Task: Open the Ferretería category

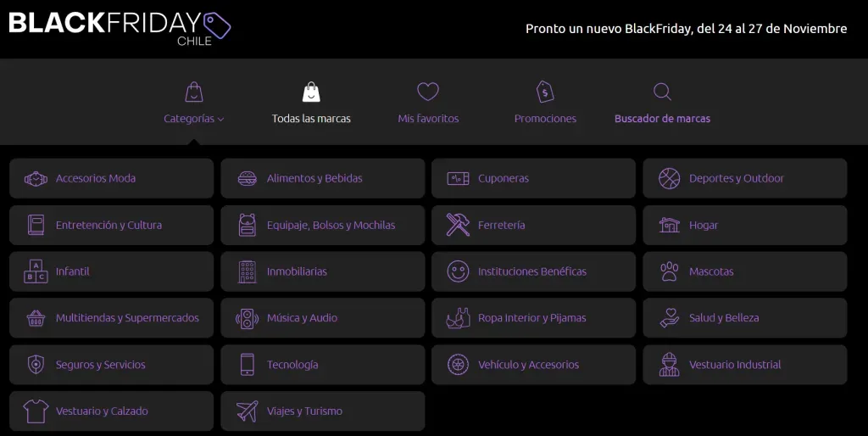Action: (534, 225)
